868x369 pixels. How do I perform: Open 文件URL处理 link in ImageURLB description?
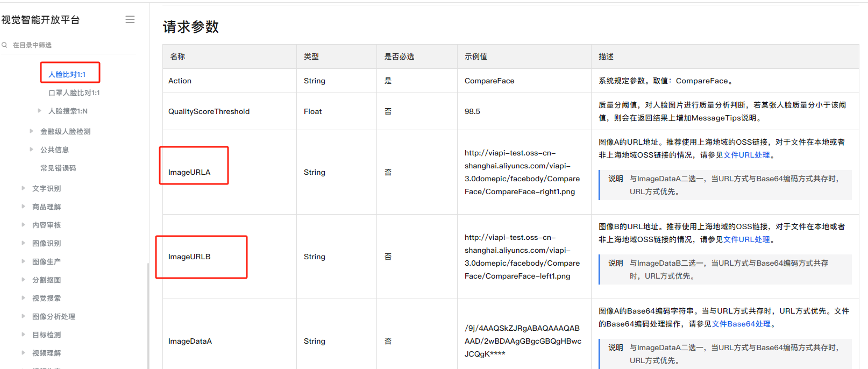tap(746, 239)
